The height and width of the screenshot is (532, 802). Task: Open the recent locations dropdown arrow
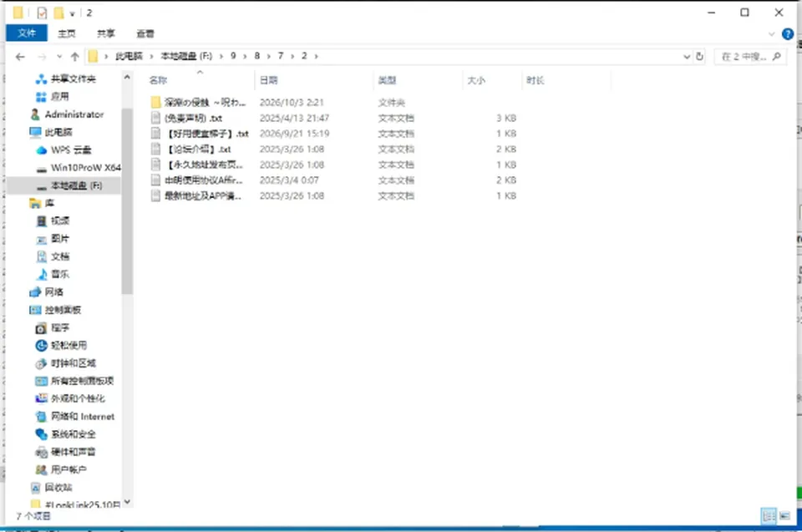[59, 56]
